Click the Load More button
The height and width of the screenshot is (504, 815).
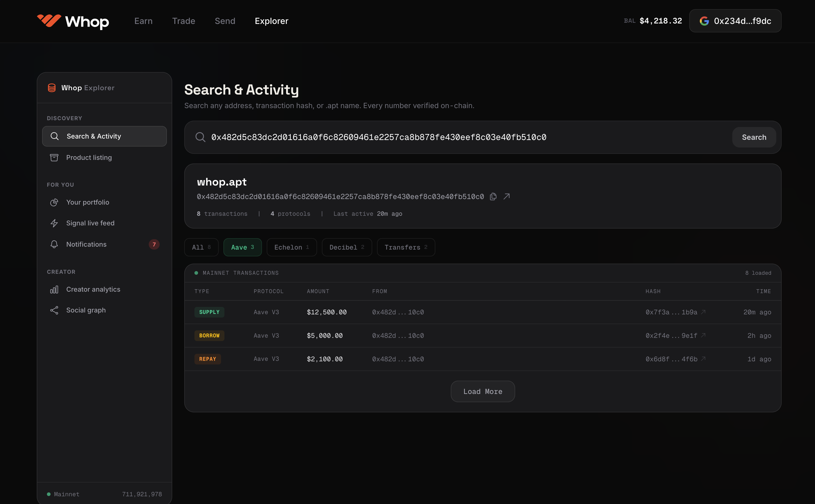tap(483, 391)
